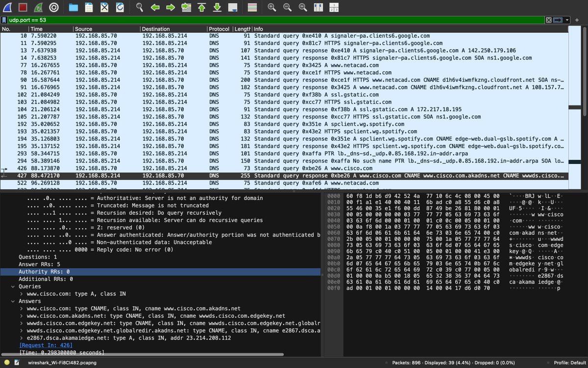
Task: Select the packet from 192.168.85.214 to spclient.wg.spotify.com
Action: (x=196, y=139)
